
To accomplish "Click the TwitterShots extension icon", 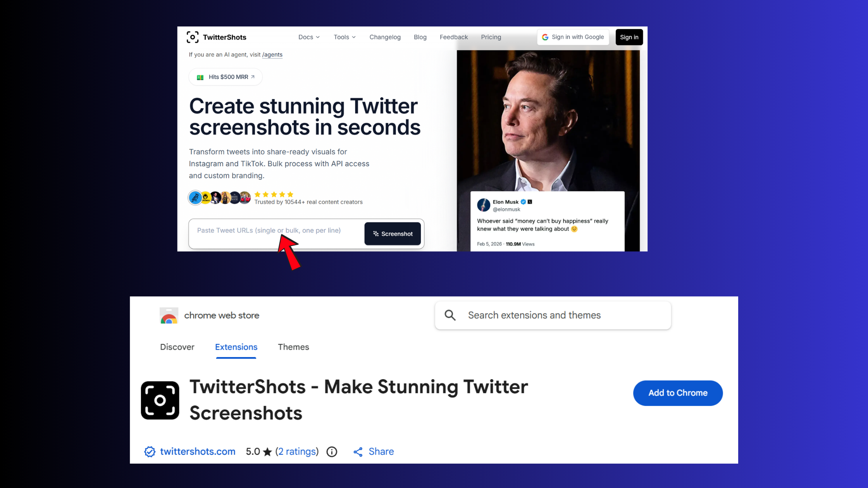I will pos(160,400).
